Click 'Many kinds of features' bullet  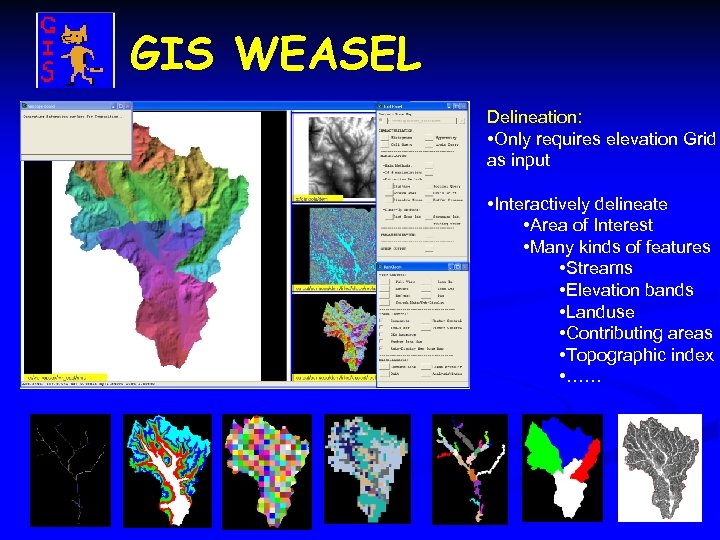[x=617, y=247]
